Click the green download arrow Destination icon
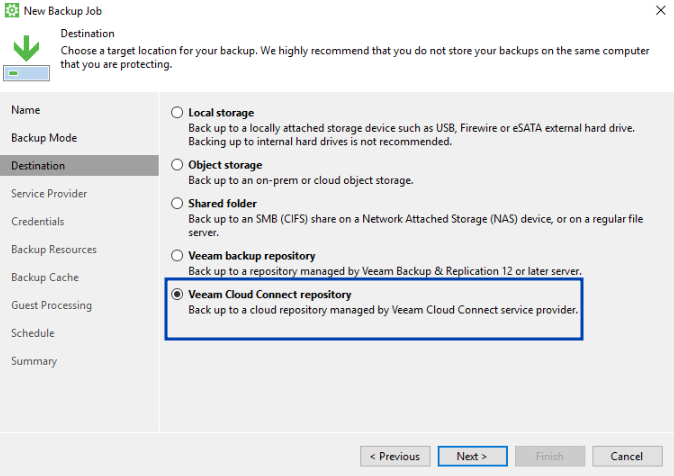 [26, 58]
